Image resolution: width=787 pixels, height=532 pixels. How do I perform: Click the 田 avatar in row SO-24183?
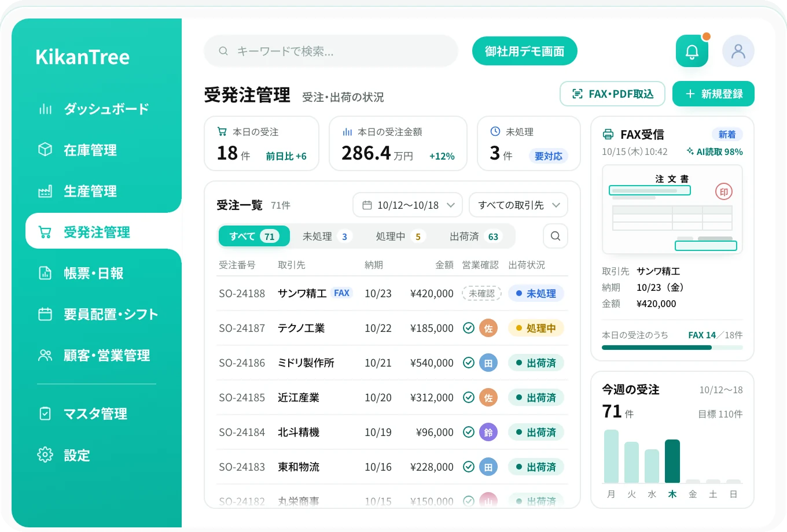click(x=488, y=467)
